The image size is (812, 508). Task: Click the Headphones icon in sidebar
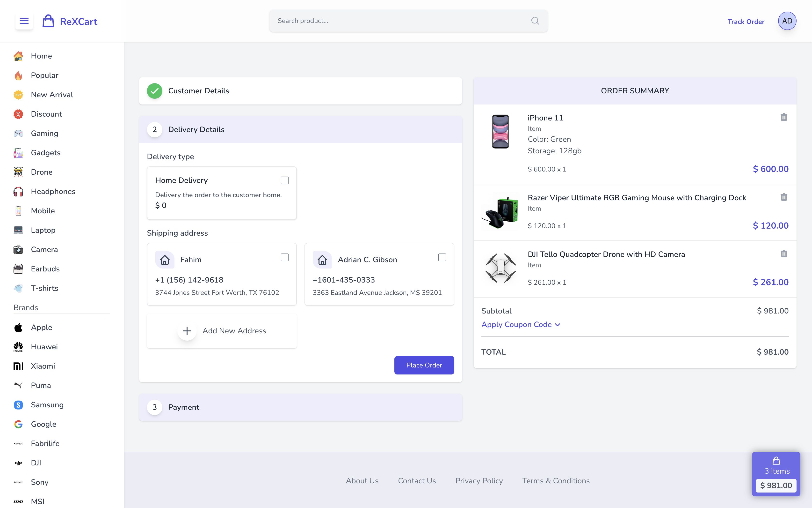18,192
